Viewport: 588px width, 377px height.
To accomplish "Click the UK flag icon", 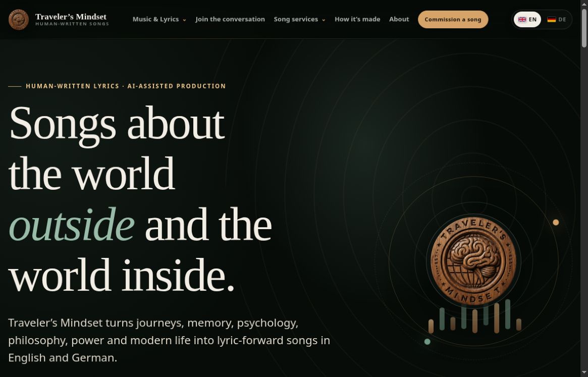I will point(522,20).
